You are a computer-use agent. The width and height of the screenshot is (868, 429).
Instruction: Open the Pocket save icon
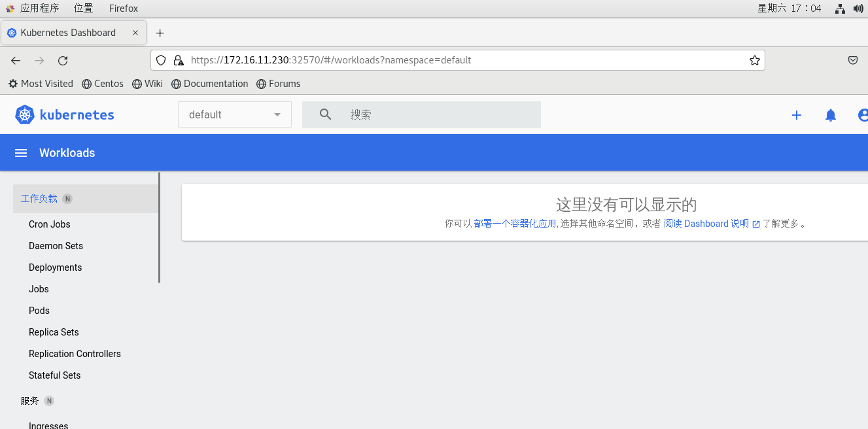pos(853,60)
